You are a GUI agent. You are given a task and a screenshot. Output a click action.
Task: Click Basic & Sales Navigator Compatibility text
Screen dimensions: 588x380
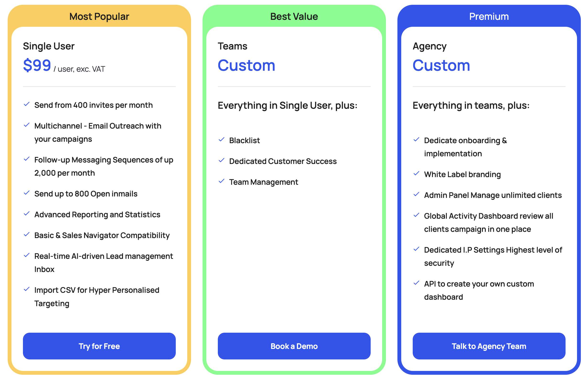[x=102, y=235]
